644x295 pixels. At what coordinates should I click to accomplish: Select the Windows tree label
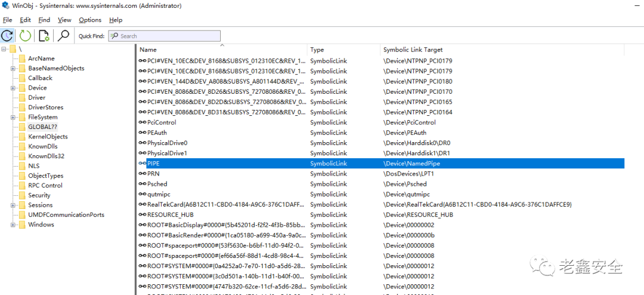click(x=41, y=225)
